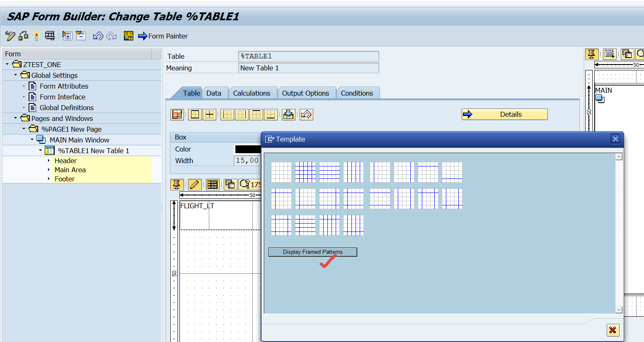
Task: Toggle the pushpin icon below the Box panel
Action: pyautogui.click(x=177, y=185)
